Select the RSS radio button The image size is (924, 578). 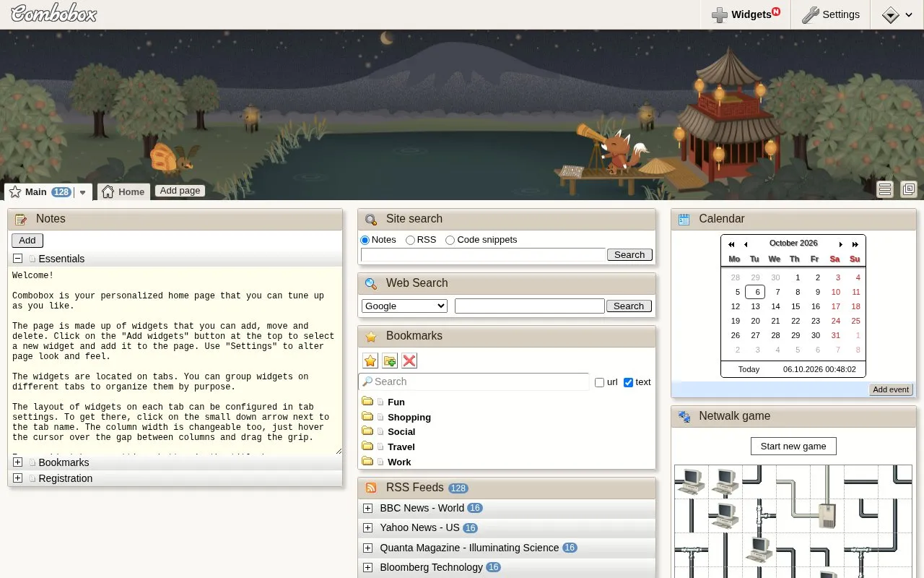pyautogui.click(x=410, y=240)
